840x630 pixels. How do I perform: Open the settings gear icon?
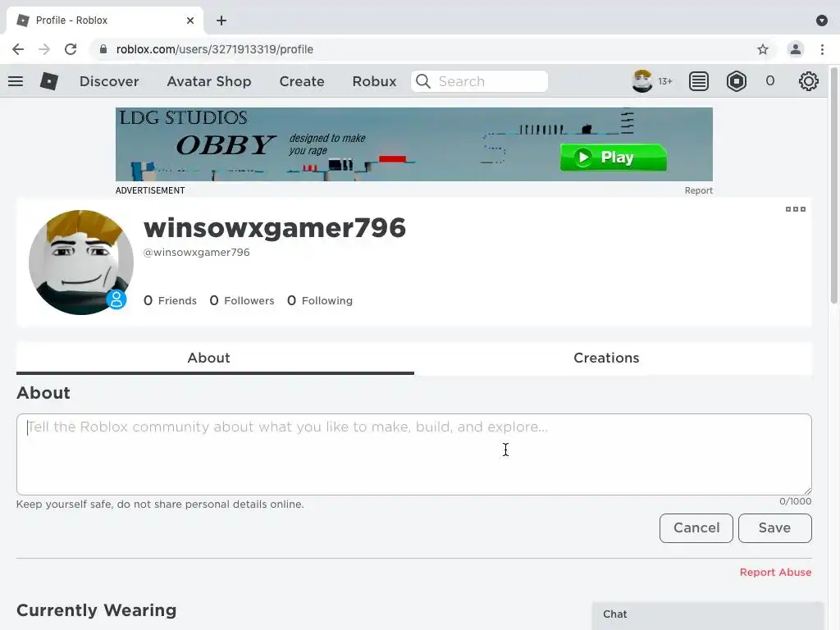coord(808,81)
